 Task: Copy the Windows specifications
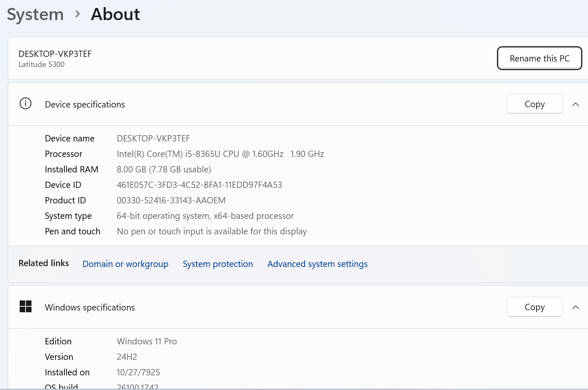coord(534,307)
